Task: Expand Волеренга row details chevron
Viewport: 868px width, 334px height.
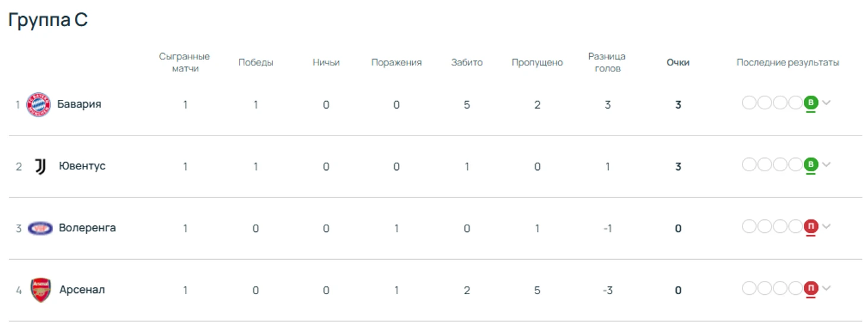Action: (826, 226)
